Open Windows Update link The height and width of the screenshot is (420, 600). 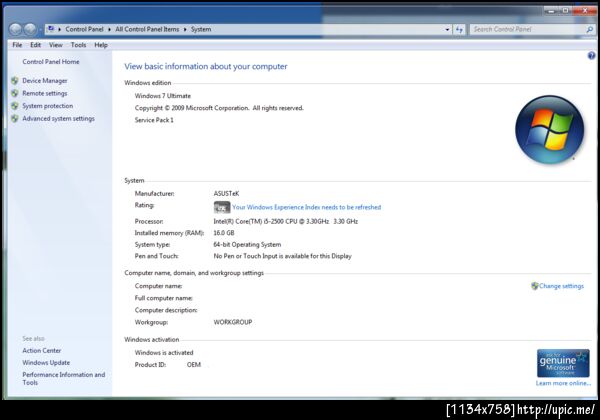click(x=46, y=363)
